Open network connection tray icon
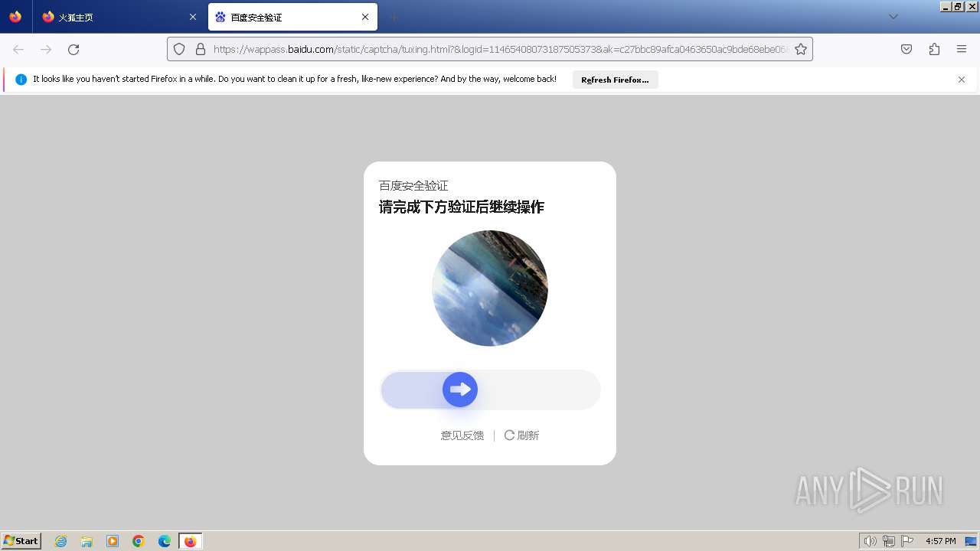 point(888,541)
